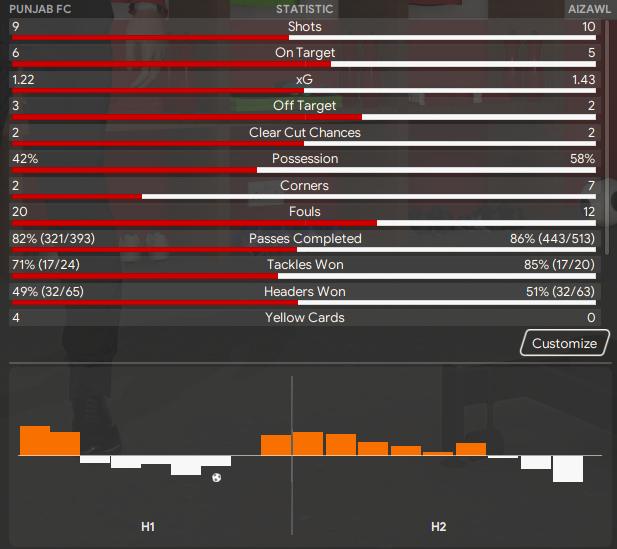Click Aizawl's 58% possession value
The width and height of the screenshot is (617, 549).
(582, 159)
